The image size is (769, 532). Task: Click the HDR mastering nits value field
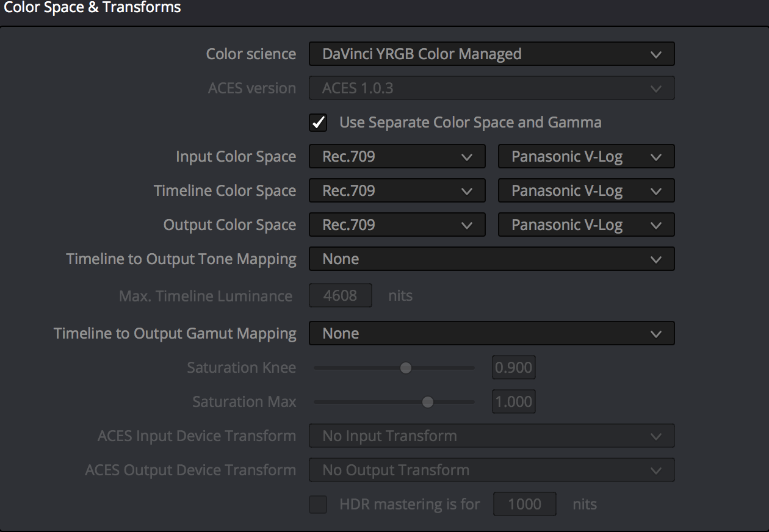click(x=525, y=504)
